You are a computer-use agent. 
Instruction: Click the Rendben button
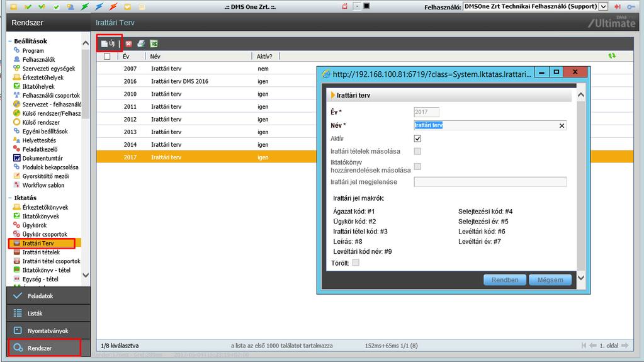[505, 280]
